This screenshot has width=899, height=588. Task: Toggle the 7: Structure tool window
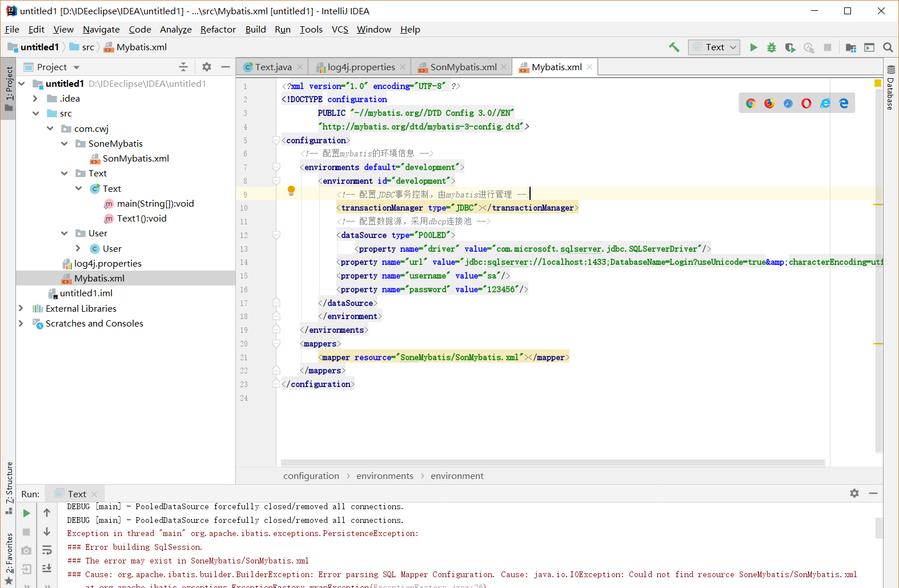point(9,488)
